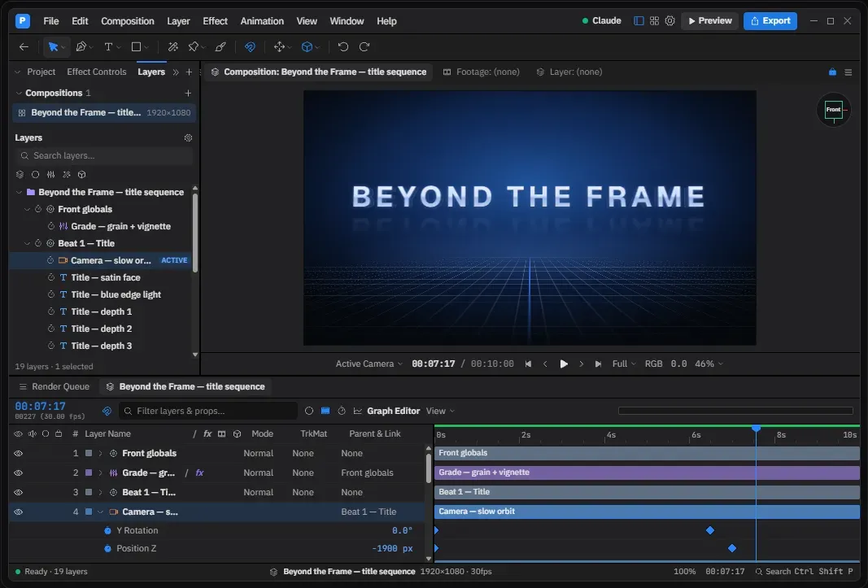Hide the Beat 1 layer in timeline
Screen dimensions: 868x588
tap(18, 492)
